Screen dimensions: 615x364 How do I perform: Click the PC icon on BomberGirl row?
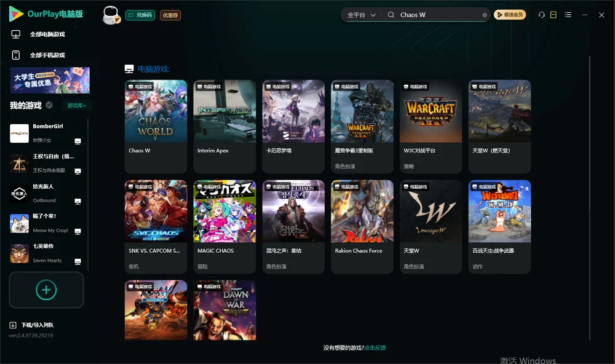pos(77,141)
